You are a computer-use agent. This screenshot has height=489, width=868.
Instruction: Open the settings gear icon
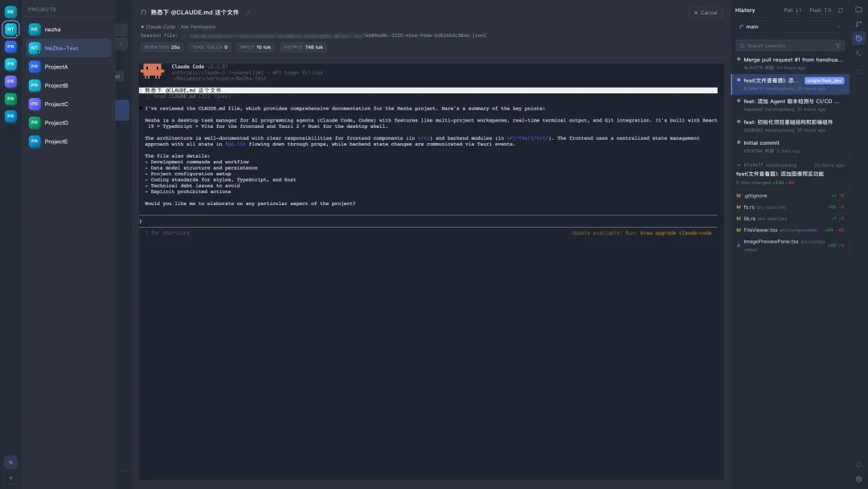858,479
